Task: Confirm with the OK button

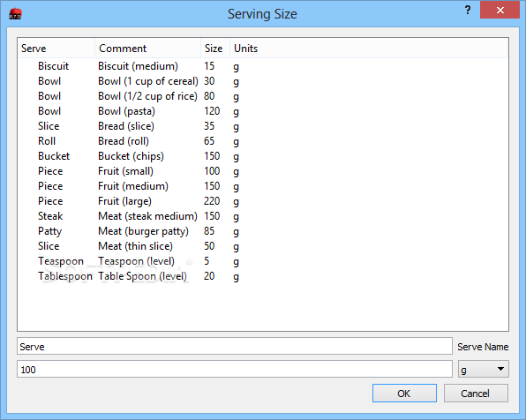Action: (404, 394)
